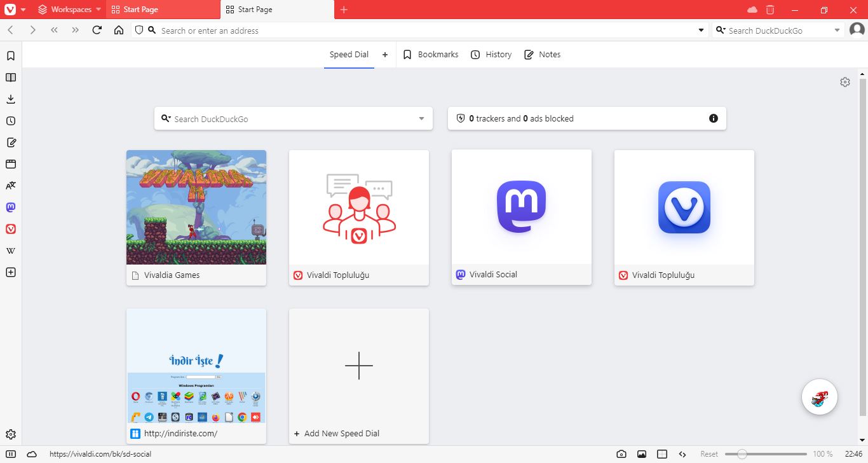Click the fast forward button

pos(76,30)
